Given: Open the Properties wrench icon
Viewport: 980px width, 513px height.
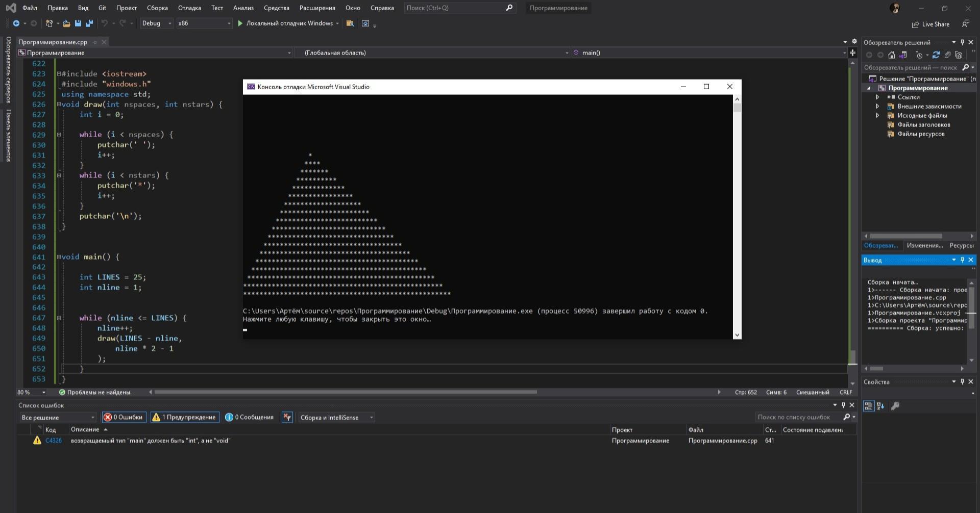Looking at the screenshot, I should [895, 406].
